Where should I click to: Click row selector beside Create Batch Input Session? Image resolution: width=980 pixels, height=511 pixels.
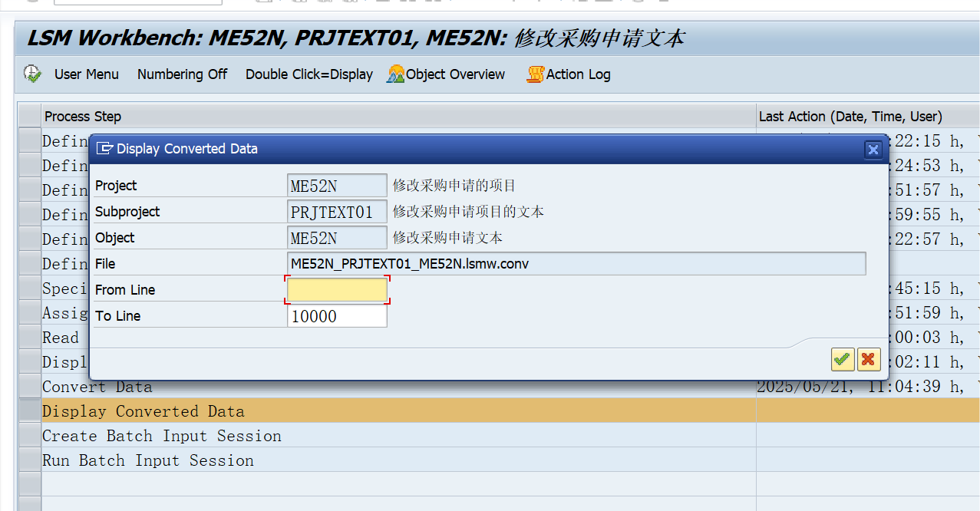pos(29,435)
